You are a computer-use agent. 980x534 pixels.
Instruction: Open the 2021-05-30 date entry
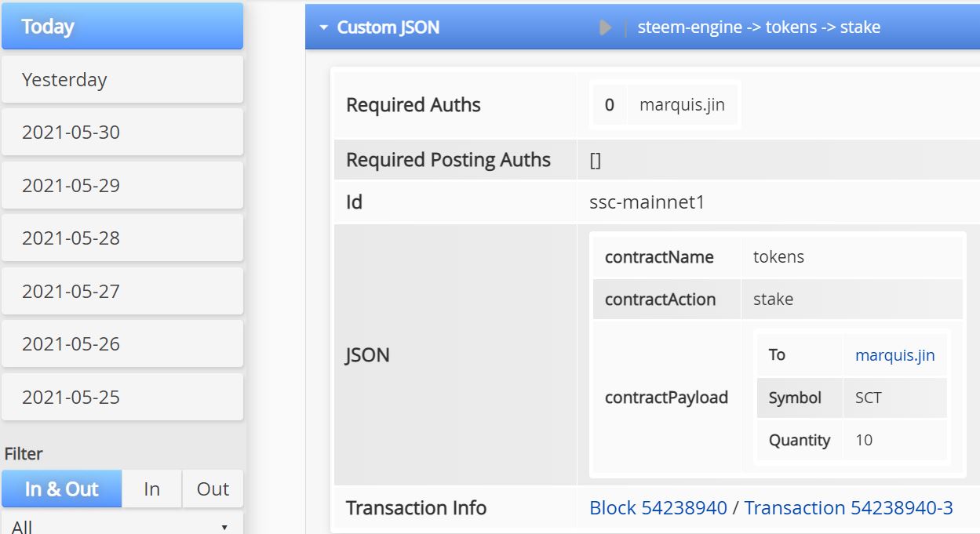[x=122, y=132]
